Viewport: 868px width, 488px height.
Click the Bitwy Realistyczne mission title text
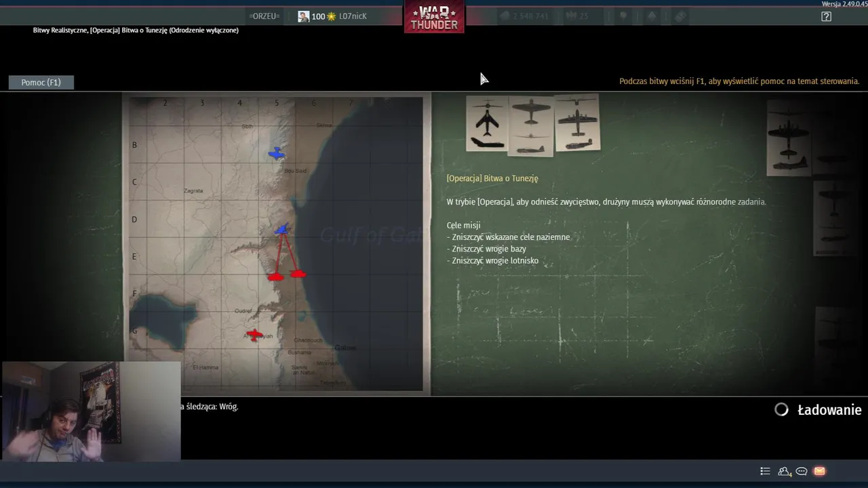coord(136,30)
